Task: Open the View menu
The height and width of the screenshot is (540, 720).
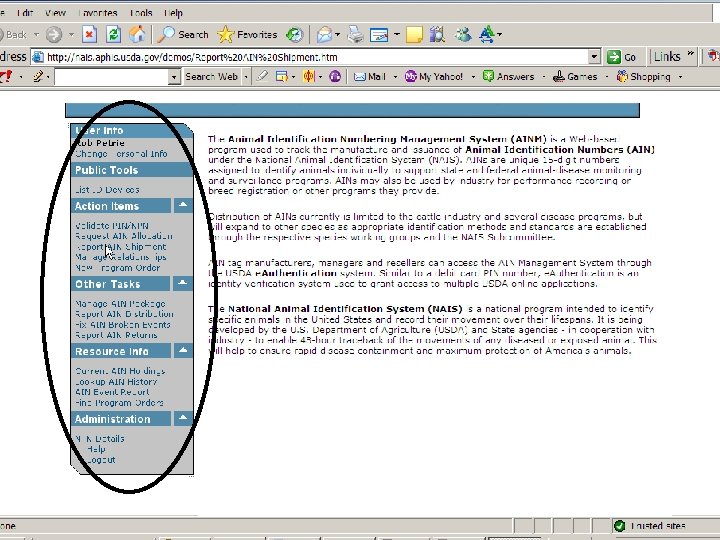Action: pyautogui.click(x=56, y=13)
